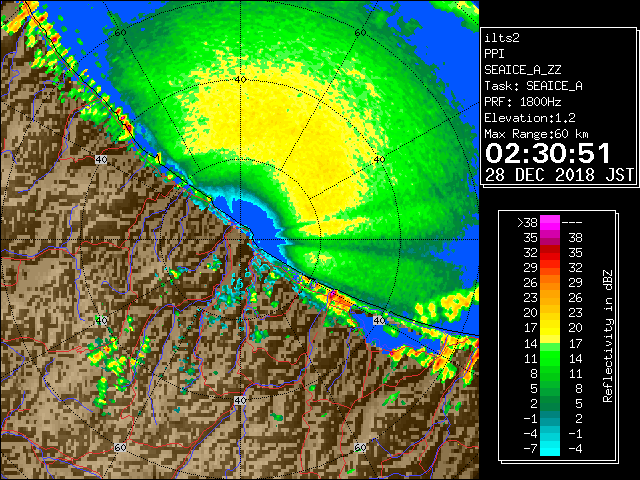Click the '---' legend entry beside magenta
Screen dimensions: 640x480
[572, 223]
